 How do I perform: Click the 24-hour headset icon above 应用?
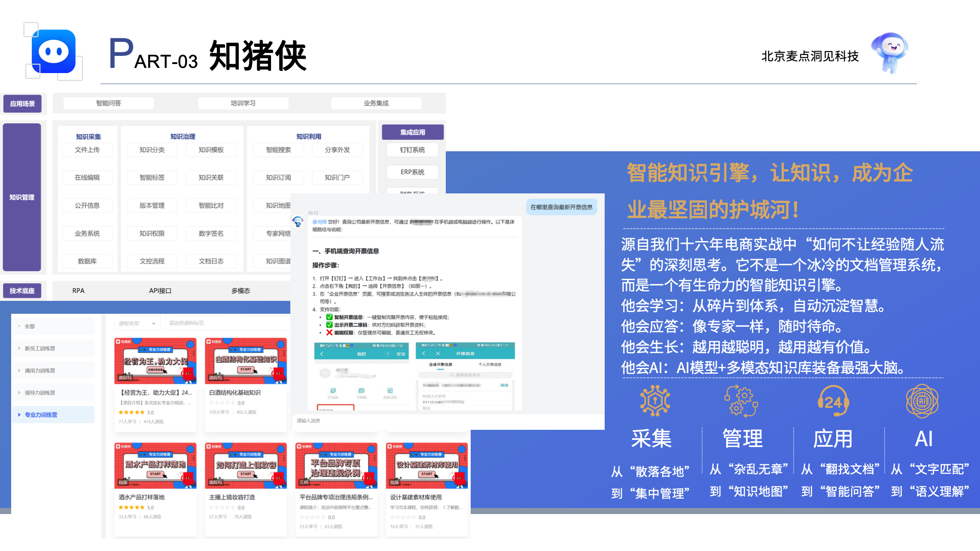[x=833, y=401]
